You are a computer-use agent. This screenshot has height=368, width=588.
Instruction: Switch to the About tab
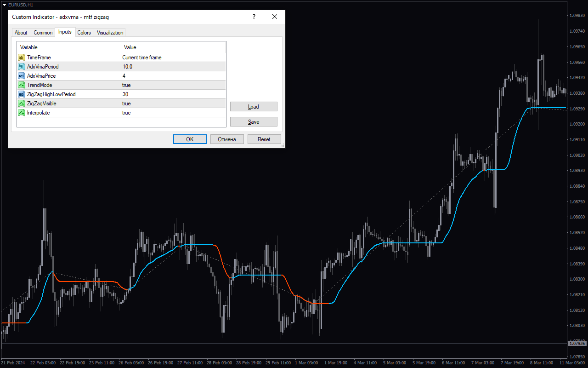tap(21, 33)
